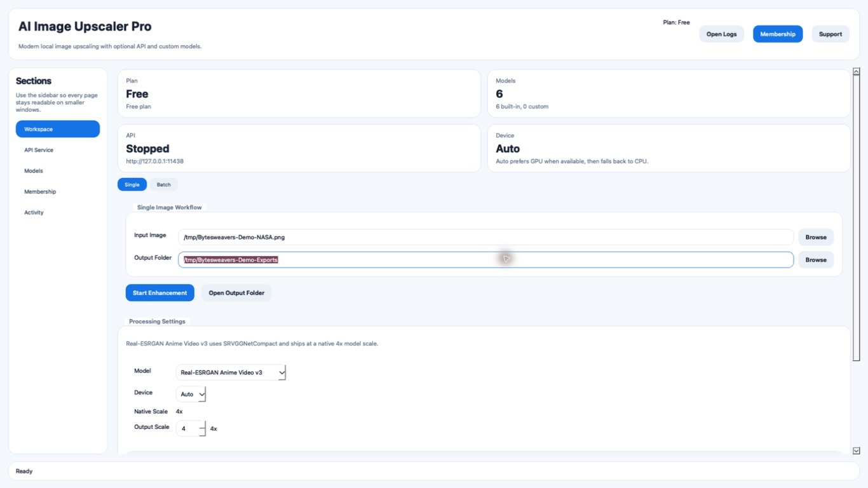This screenshot has height=488, width=868.
Task: Click the scrollbar up arrow
Action: (856, 72)
